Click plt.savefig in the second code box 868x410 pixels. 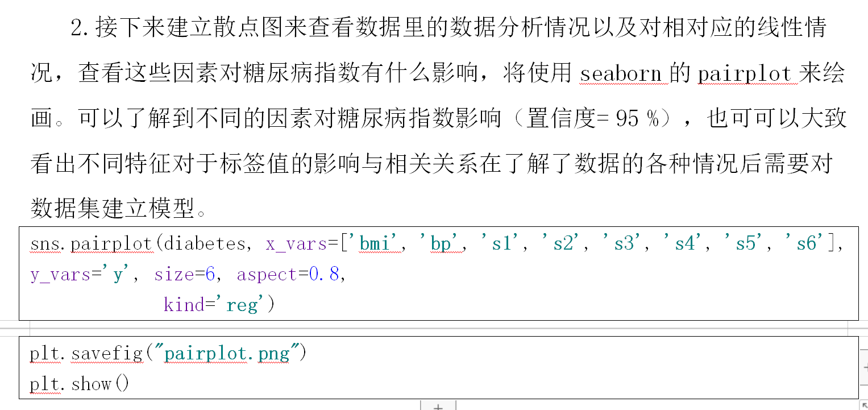(x=86, y=353)
